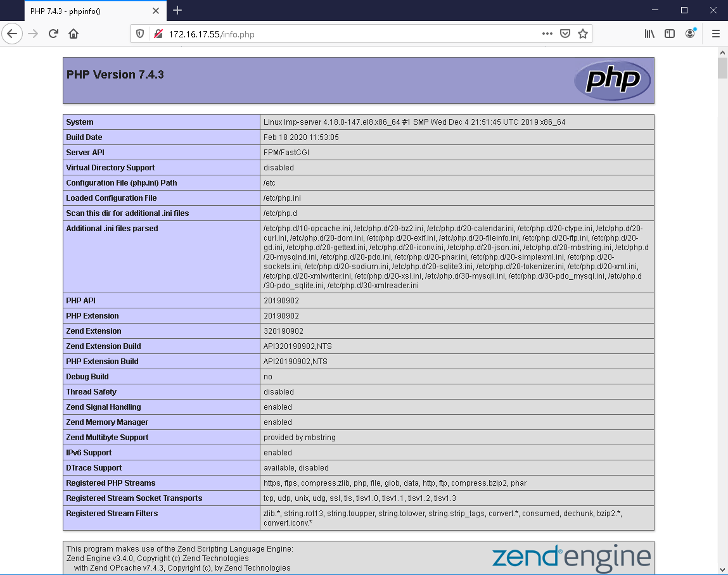Click the 'System' row label
728x575 pixels.
(80, 122)
